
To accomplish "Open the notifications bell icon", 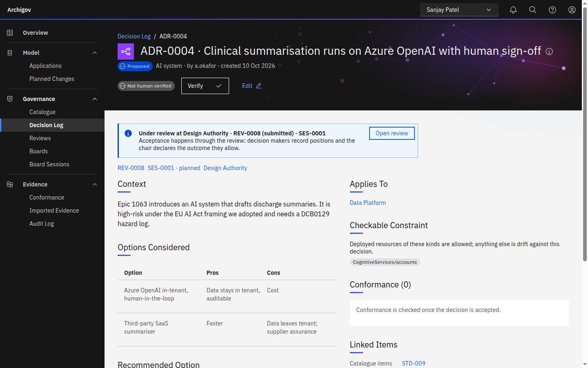I will click(x=513, y=10).
